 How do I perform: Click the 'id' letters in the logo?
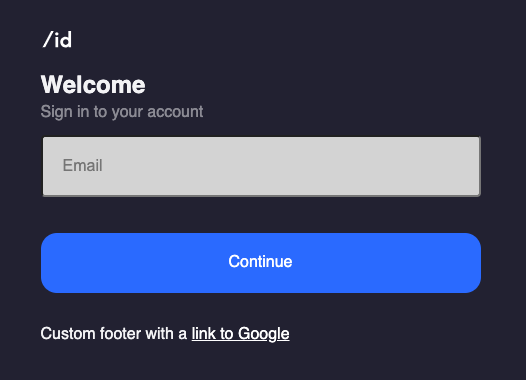[63, 40]
